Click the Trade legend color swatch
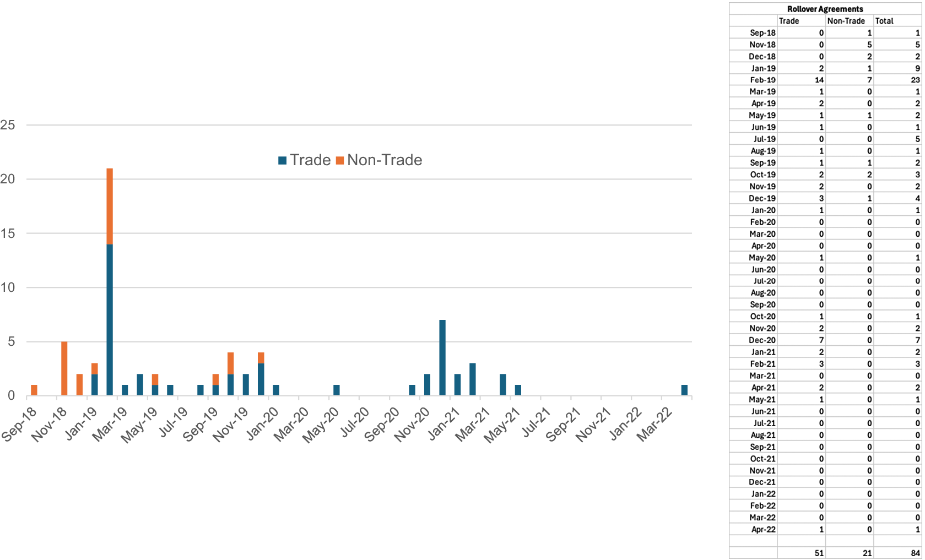925x560 pixels. (x=283, y=161)
